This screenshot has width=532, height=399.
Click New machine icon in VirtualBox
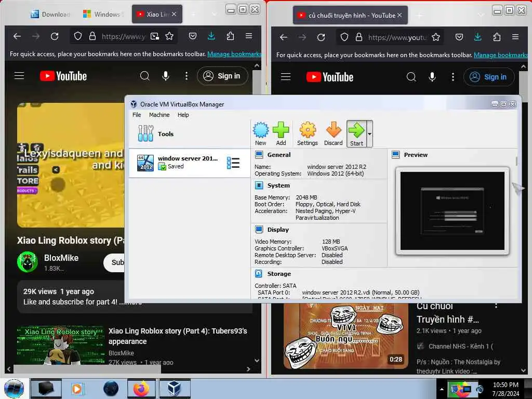point(261,134)
